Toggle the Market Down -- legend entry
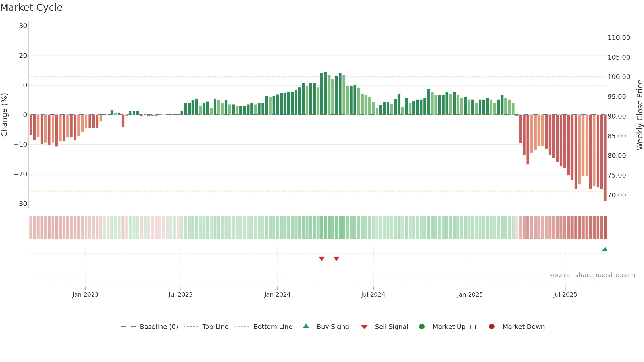The image size is (644, 362). (x=520, y=327)
